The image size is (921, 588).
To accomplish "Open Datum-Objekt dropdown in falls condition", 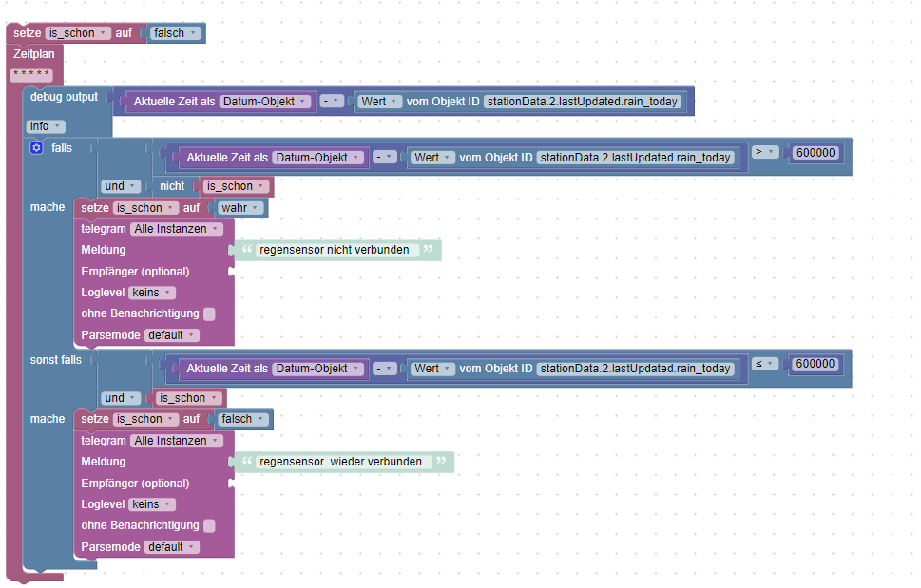I will (317, 158).
